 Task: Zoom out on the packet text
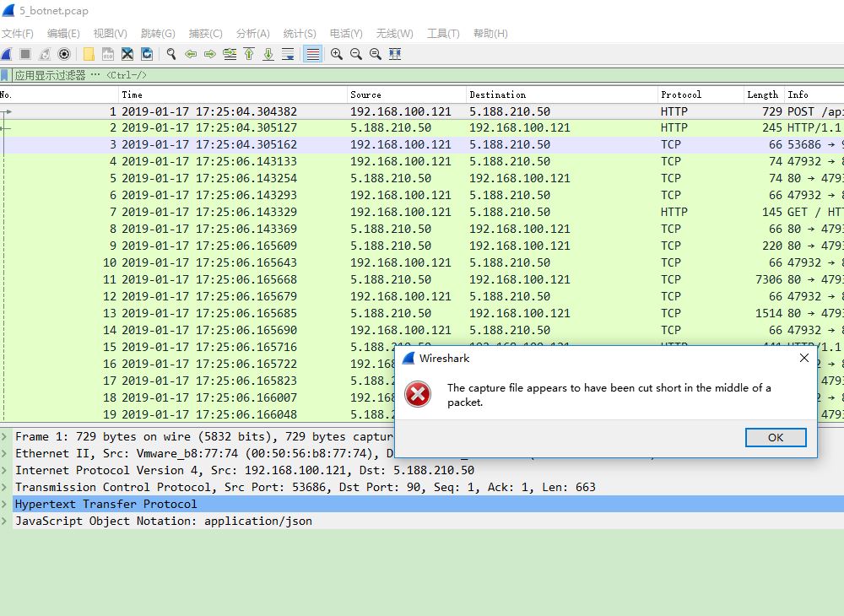click(356, 54)
